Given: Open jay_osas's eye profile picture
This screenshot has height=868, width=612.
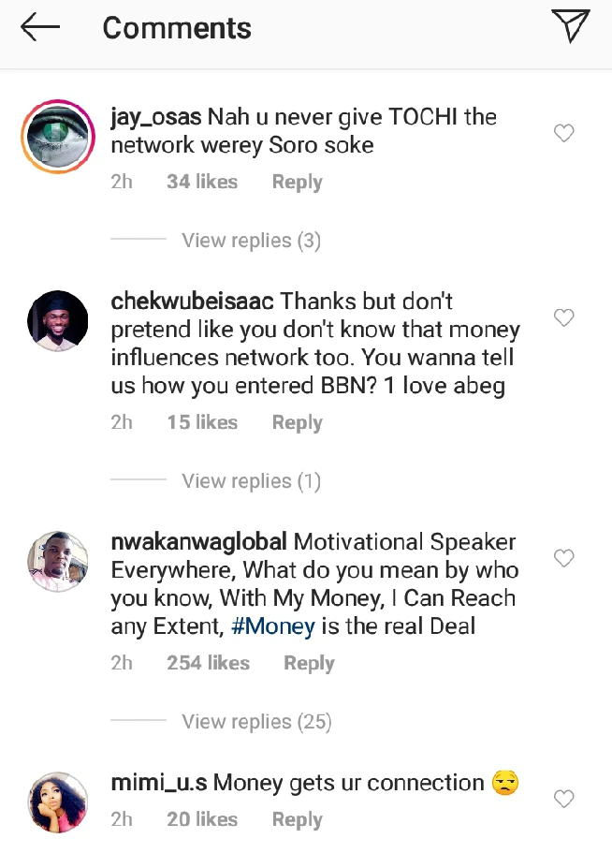Looking at the screenshot, I should tap(58, 138).
